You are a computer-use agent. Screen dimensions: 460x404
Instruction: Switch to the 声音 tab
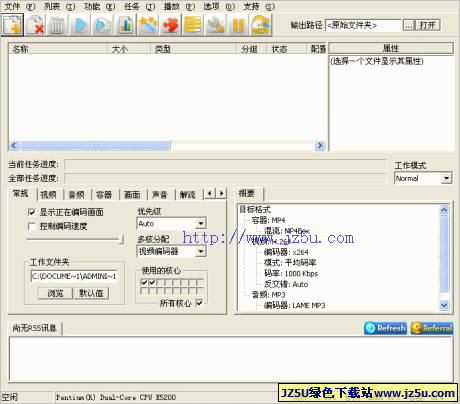[160, 195]
